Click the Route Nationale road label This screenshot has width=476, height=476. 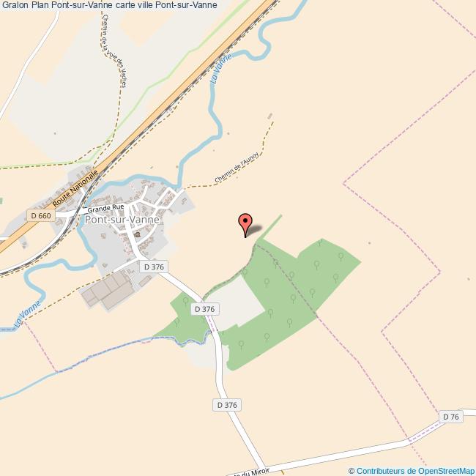(x=75, y=188)
